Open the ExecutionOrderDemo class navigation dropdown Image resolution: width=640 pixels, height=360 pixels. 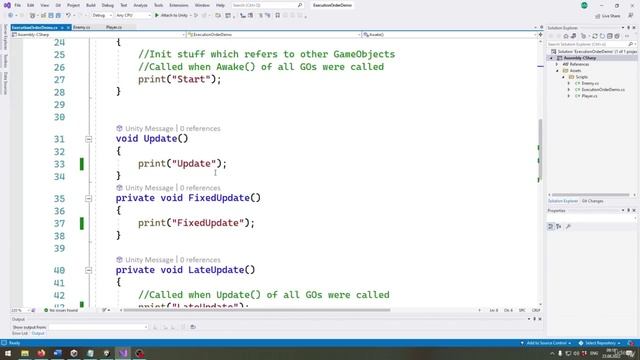273,35
